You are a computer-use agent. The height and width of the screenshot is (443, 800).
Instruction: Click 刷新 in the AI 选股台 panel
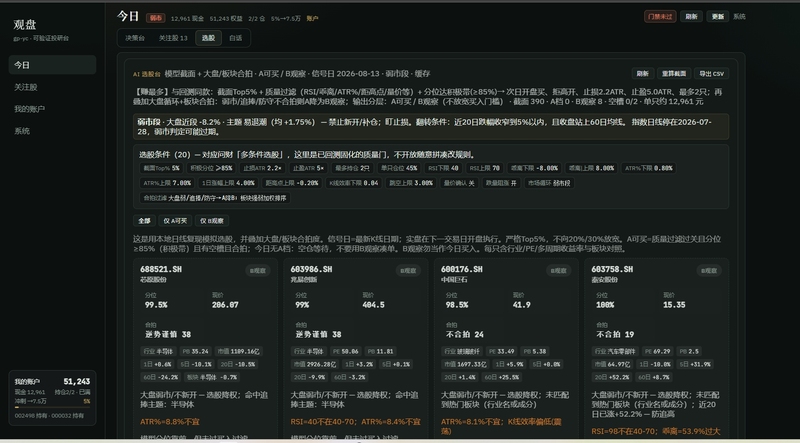[x=643, y=73]
